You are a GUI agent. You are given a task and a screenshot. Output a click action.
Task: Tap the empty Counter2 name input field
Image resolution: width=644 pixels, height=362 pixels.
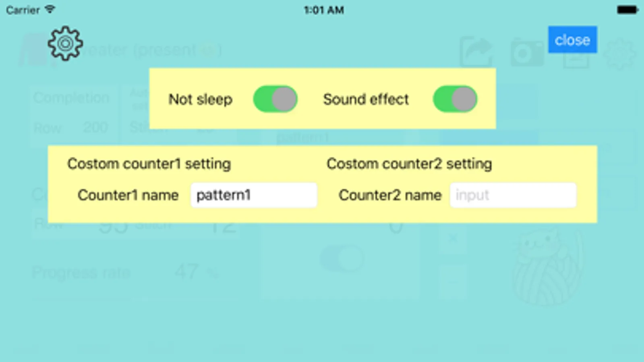coord(513,195)
